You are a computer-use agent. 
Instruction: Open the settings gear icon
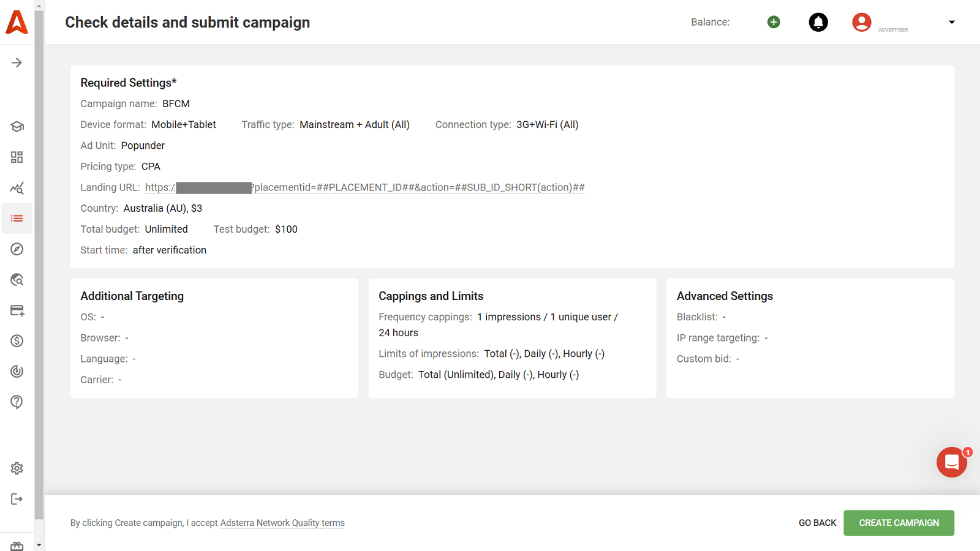pos(17,468)
